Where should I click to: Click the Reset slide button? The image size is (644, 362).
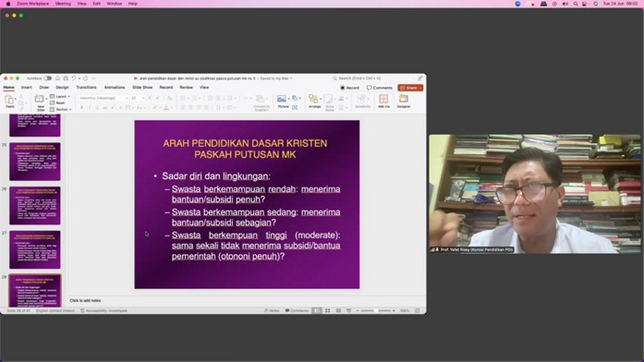pyautogui.click(x=58, y=103)
